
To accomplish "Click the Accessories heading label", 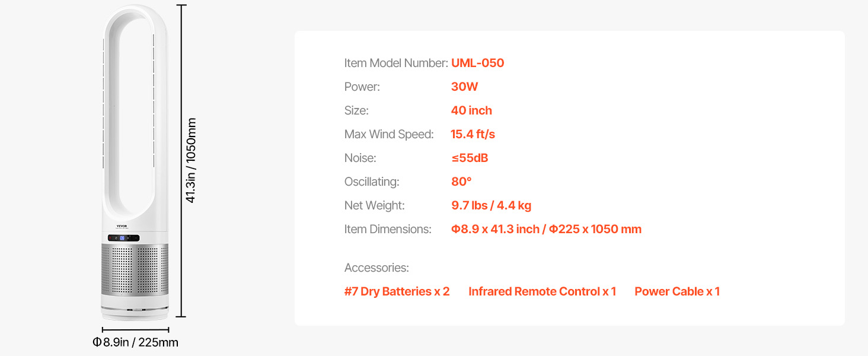I will coord(376,268).
